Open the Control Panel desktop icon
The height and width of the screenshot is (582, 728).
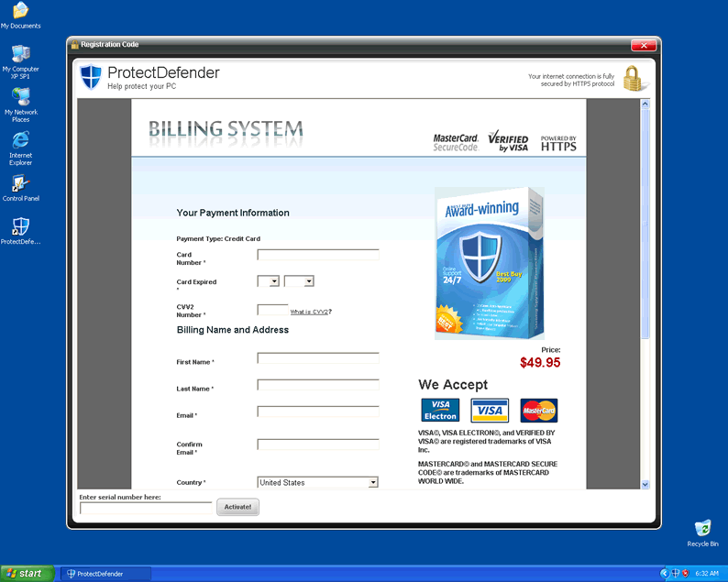20,187
